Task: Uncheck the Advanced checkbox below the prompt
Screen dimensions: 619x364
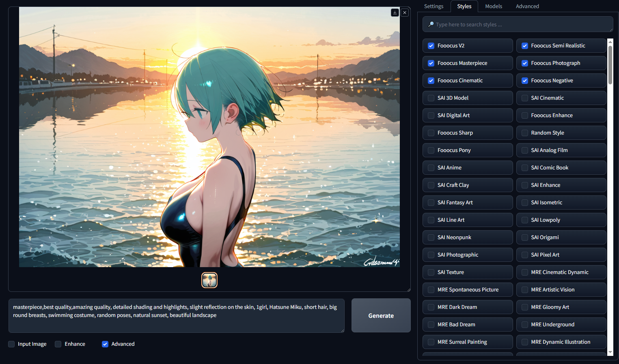Action: click(105, 344)
